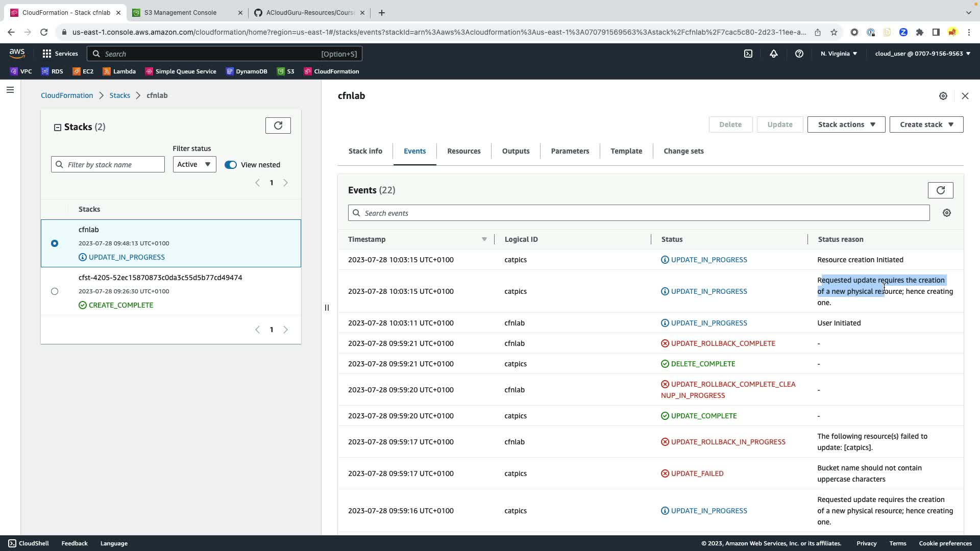Select the cfst-4205 stack radio button

55,291
